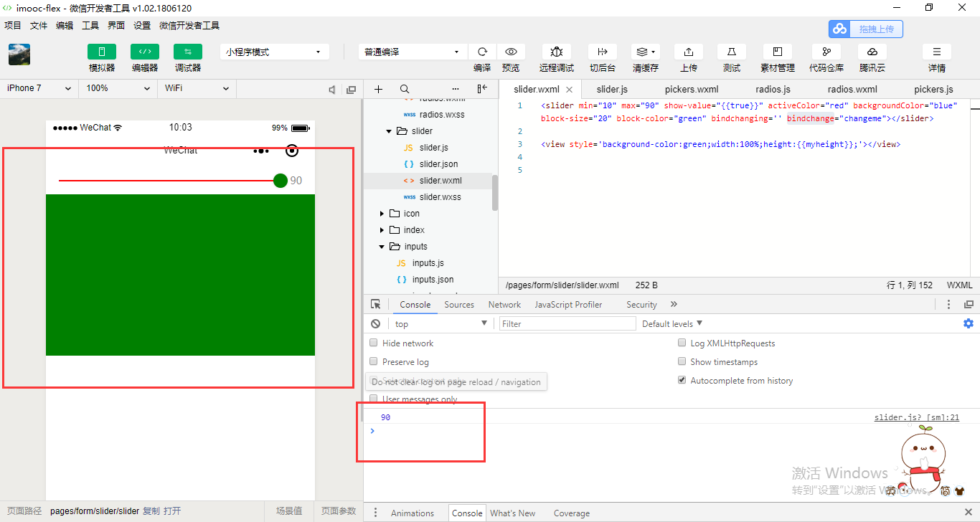Click the upload icon
Image resolution: width=980 pixels, height=522 pixels.
[x=689, y=52]
